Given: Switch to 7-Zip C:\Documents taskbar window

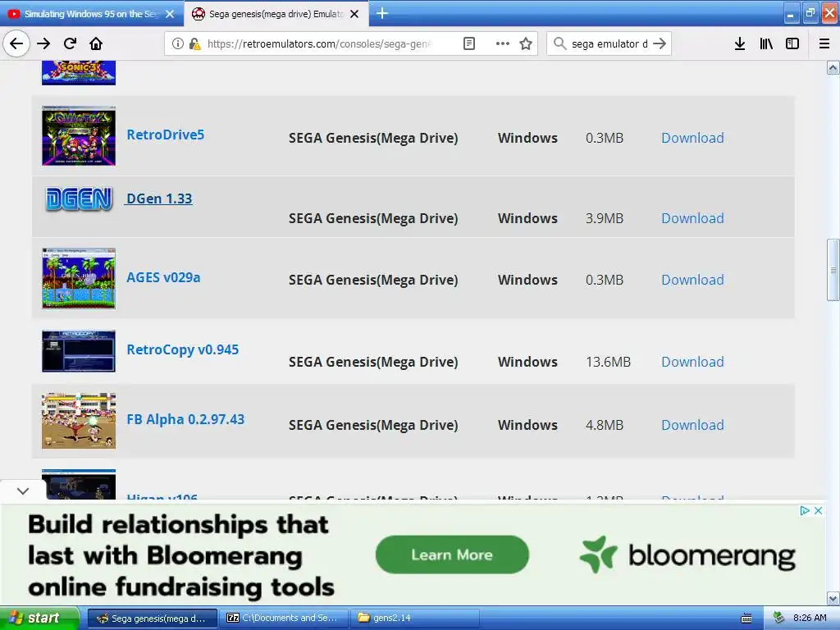Looking at the screenshot, I should click(x=283, y=619).
